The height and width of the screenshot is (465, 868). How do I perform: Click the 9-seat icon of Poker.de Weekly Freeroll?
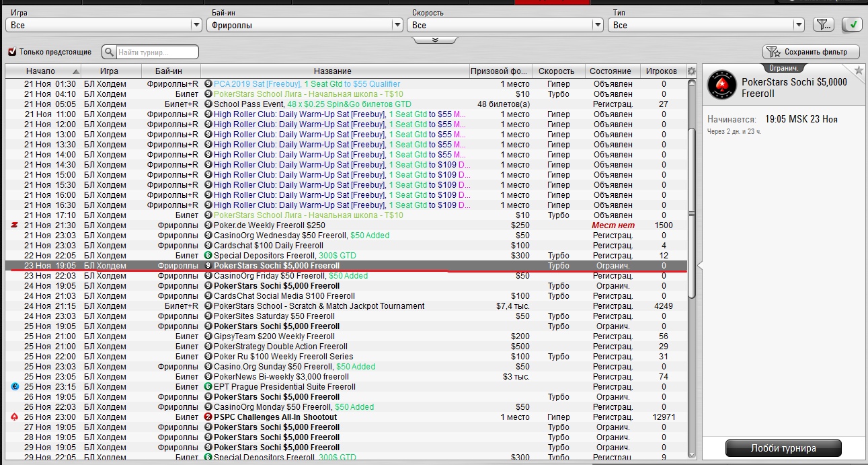pyautogui.click(x=208, y=225)
